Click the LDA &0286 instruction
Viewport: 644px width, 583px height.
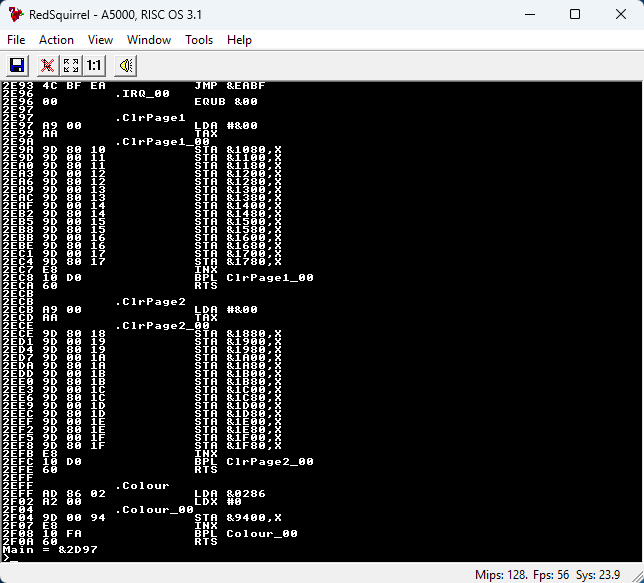(230, 494)
